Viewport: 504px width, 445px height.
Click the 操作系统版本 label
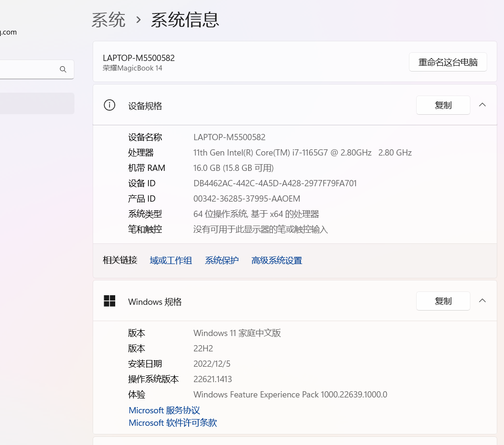(x=153, y=379)
